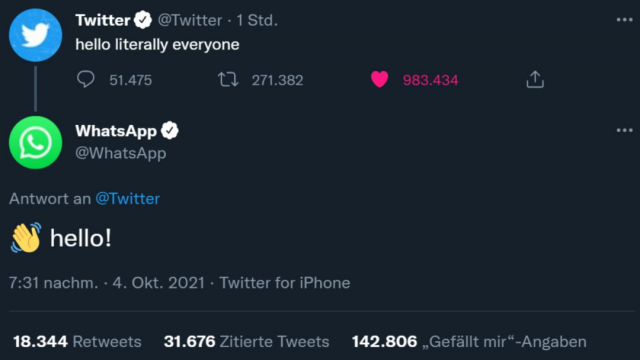Viewport: 640px width, 360px height.
Task: Open the WhatsApp green logo avatar
Action: pos(36,142)
